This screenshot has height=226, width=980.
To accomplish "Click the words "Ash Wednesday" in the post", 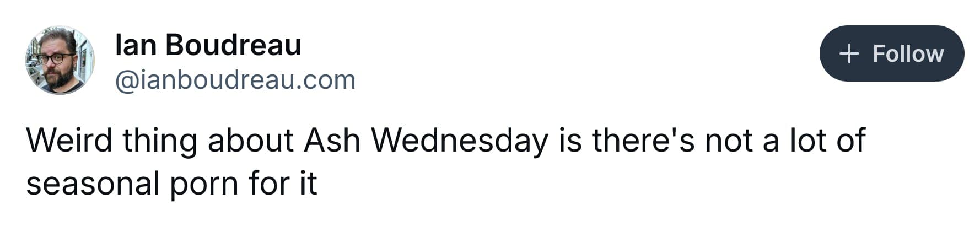I will [426, 141].
